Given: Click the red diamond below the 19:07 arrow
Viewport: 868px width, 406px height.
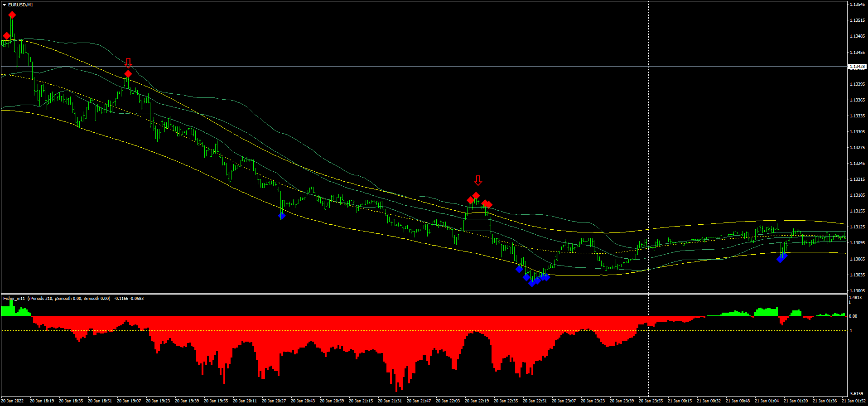Looking at the screenshot, I should click(x=128, y=73).
